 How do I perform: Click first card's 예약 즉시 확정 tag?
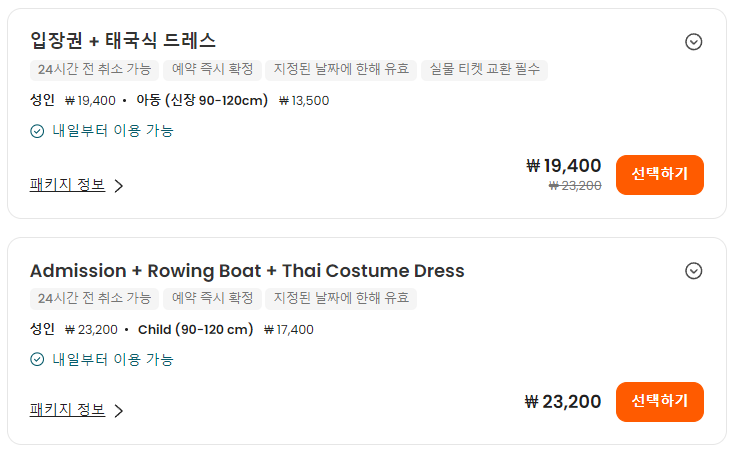(212, 70)
